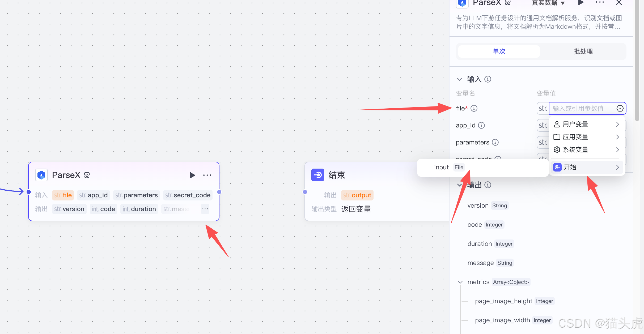644x334 pixels.
Task: Run the ParseX node with play icon
Action: tap(192, 175)
